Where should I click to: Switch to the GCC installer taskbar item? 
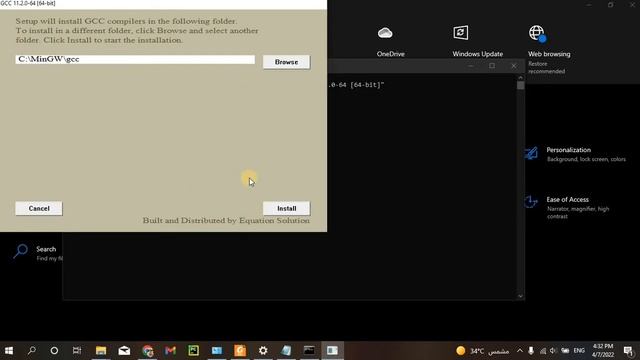click(x=332, y=351)
